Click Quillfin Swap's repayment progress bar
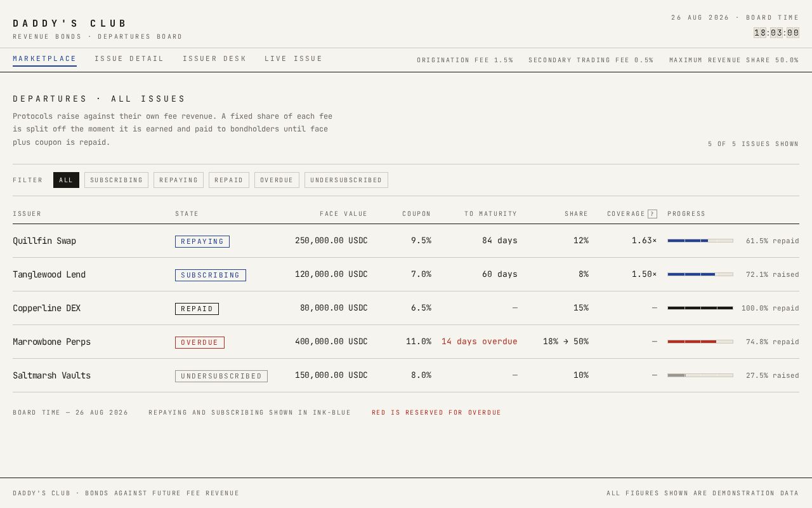Screen dimensions: 812x508 (700, 241)
